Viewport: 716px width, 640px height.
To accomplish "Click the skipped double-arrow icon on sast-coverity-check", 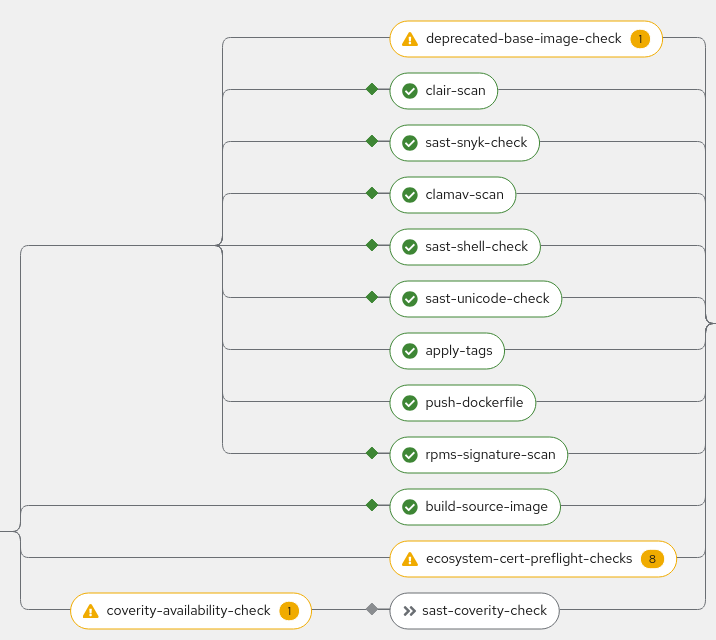I will tap(409, 611).
